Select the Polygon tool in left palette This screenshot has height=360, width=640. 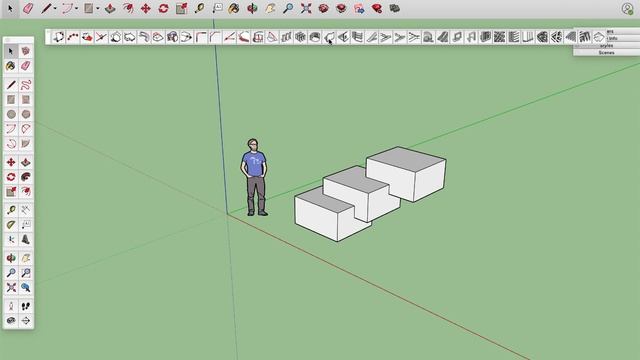point(26,114)
